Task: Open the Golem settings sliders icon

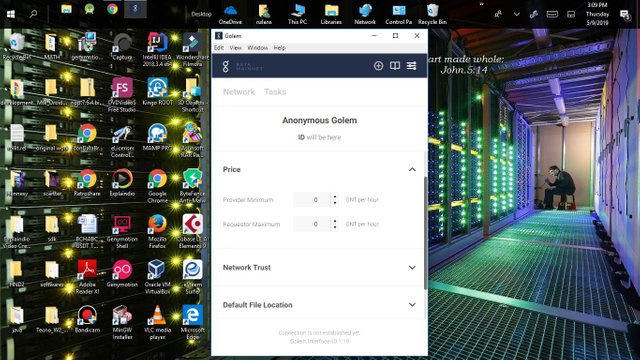Action: click(411, 66)
